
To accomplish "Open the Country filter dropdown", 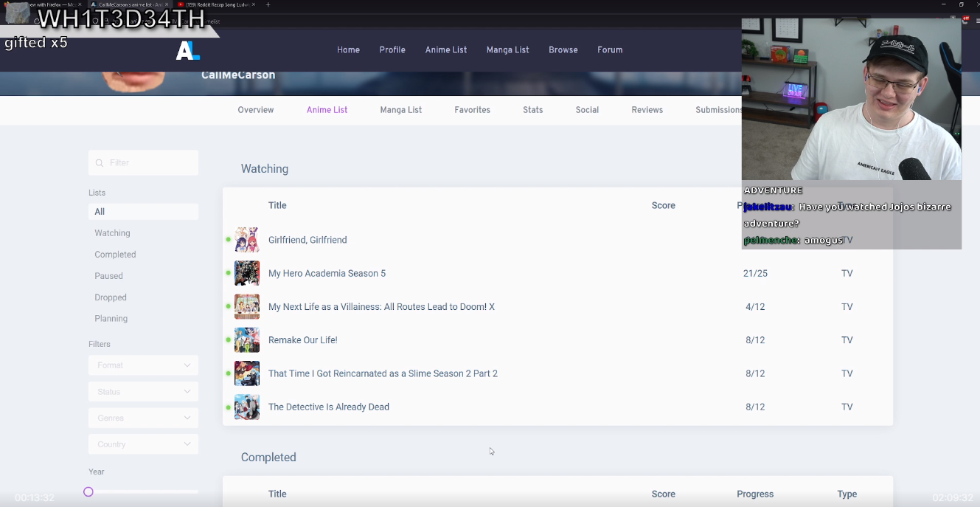I will 143,444.
